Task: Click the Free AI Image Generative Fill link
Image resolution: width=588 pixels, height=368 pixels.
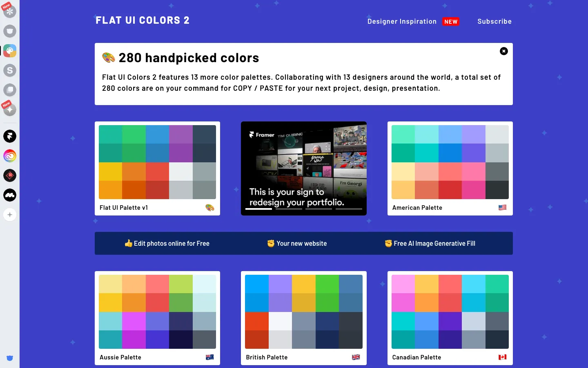Action: pyautogui.click(x=430, y=243)
